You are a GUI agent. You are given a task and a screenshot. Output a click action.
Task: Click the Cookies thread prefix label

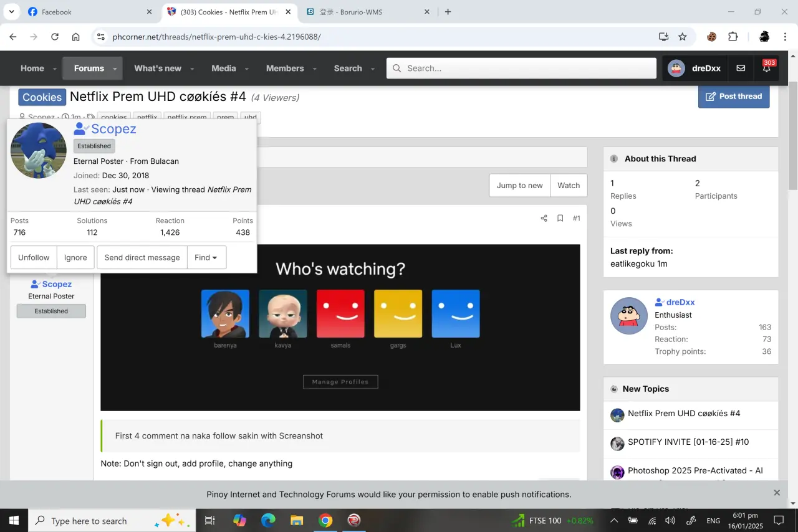point(42,97)
